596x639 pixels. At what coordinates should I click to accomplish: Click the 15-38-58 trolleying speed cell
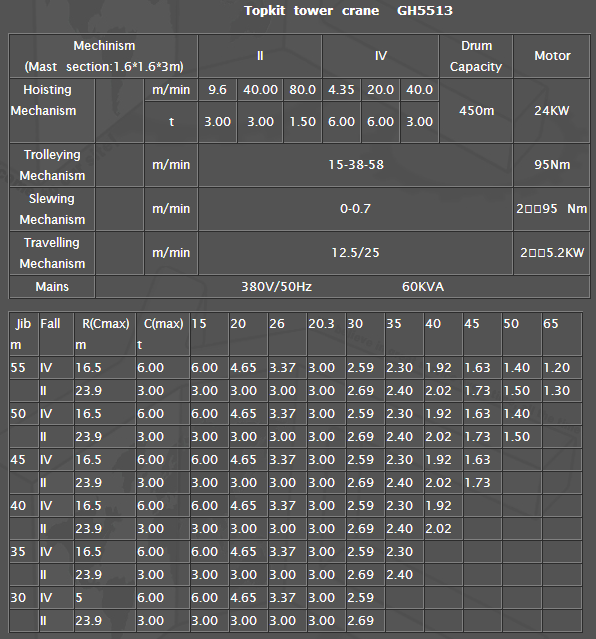pos(355,165)
